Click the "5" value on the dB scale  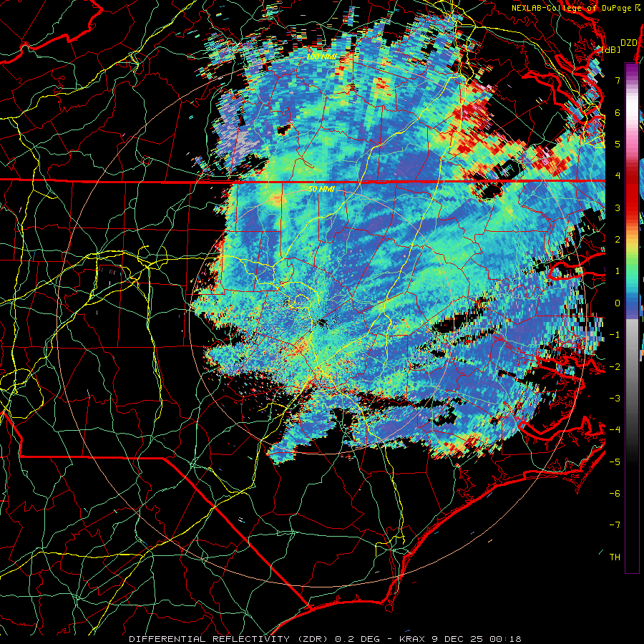(618, 144)
